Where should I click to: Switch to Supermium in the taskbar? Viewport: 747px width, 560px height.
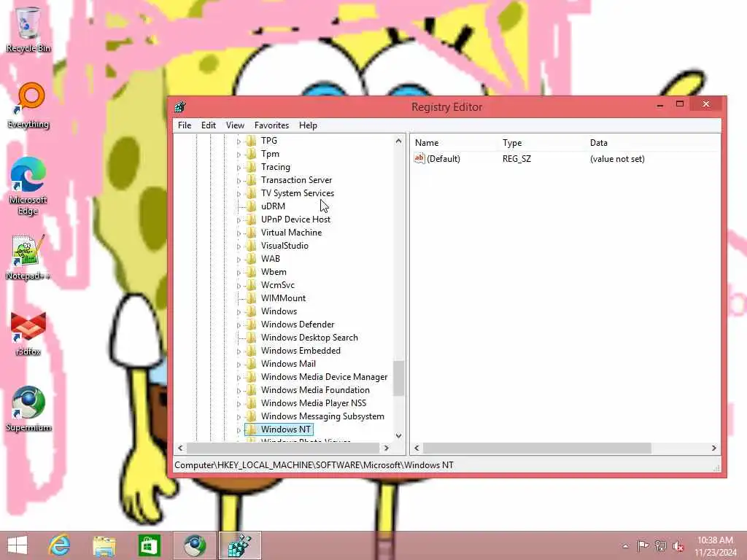194,545
